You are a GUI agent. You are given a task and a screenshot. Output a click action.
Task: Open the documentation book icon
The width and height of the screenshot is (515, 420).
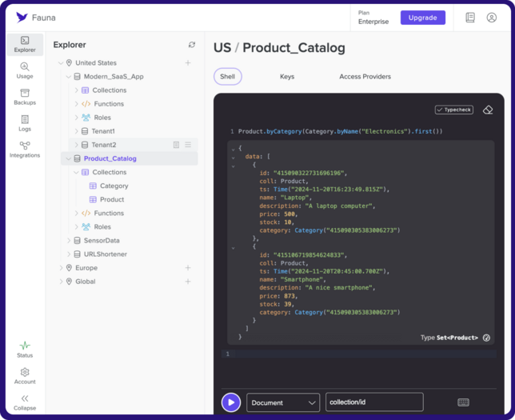point(470,18)
